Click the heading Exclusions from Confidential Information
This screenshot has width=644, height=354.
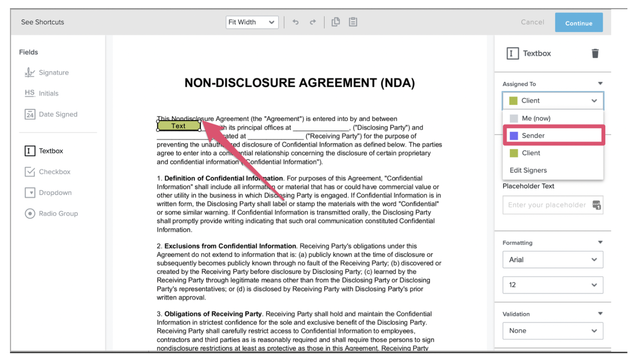(x=230, y=246)
